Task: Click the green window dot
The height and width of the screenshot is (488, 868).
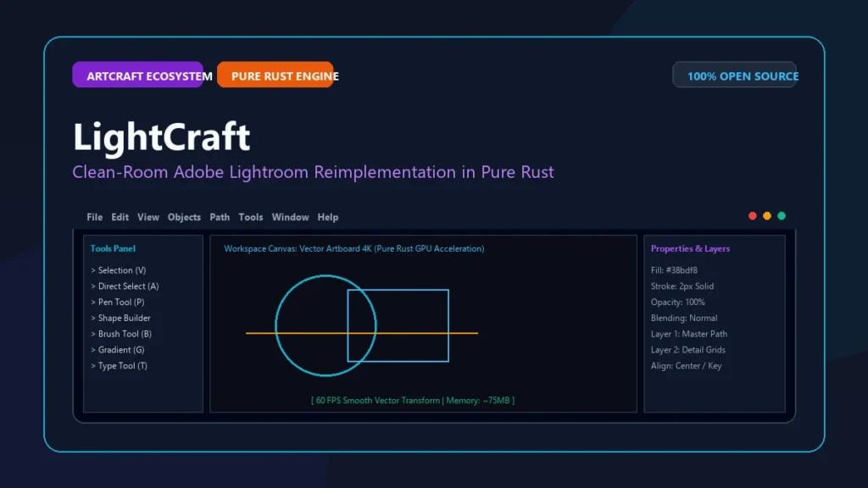Action: pos(781,216)
